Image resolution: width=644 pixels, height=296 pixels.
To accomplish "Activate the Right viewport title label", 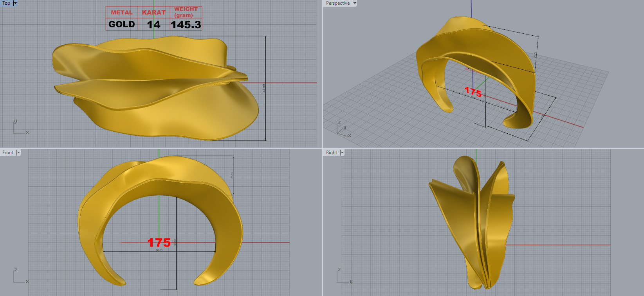I will 332,153.
